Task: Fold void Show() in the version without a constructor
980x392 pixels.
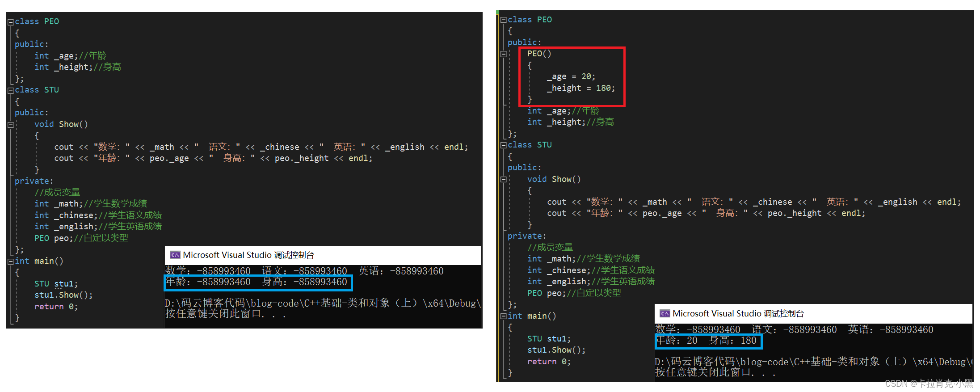Action: click(10, 125)
